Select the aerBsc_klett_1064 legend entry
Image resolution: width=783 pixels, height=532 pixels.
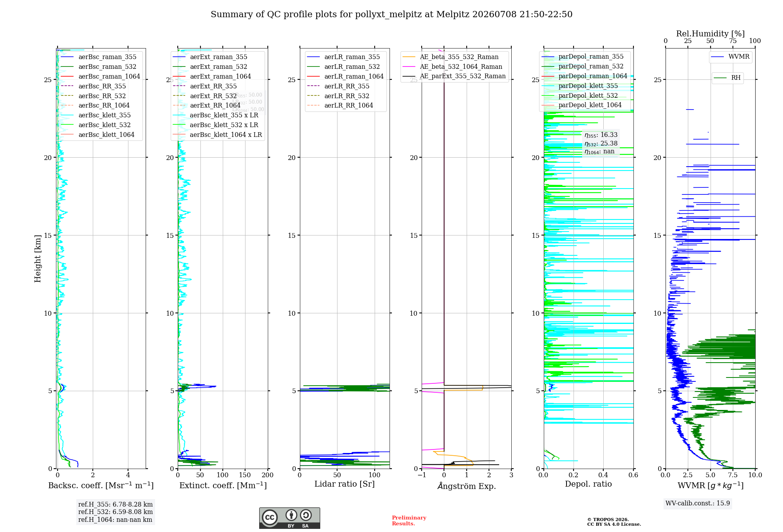tap(97, 135)
